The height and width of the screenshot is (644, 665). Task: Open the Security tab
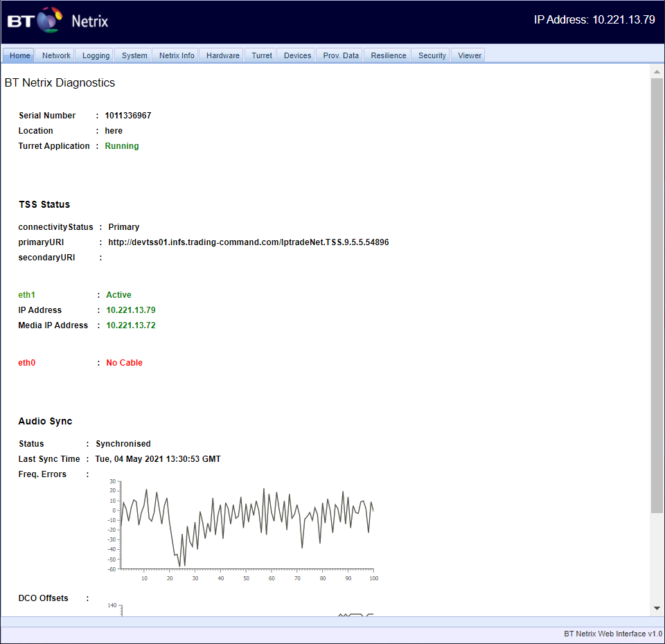tap(432, 55)
